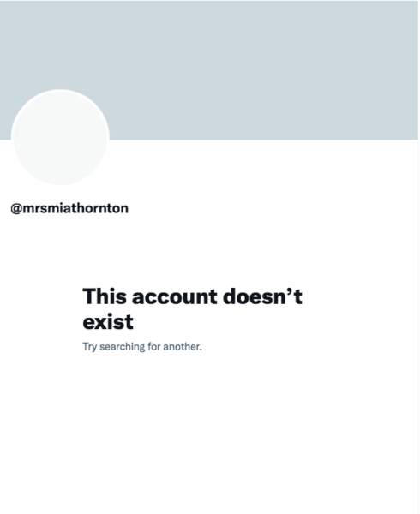
Task: Click the word "This" in the heading
Action: coord(105,296)
